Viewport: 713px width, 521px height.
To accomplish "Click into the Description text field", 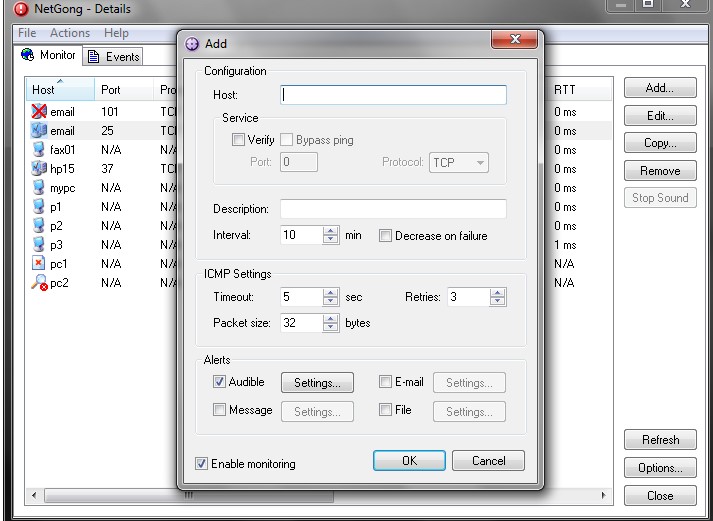I will pyautogui.click(x=393, y=209).
